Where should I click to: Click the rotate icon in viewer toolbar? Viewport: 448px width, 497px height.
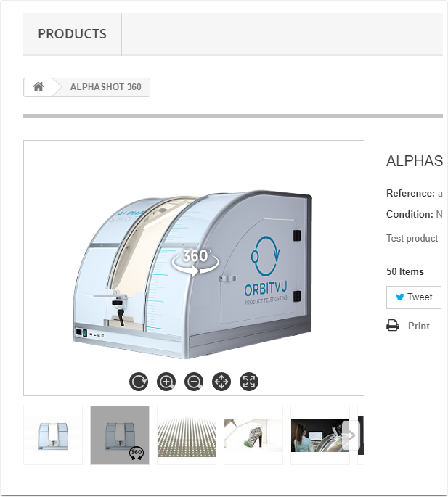(x=139, y=382)
